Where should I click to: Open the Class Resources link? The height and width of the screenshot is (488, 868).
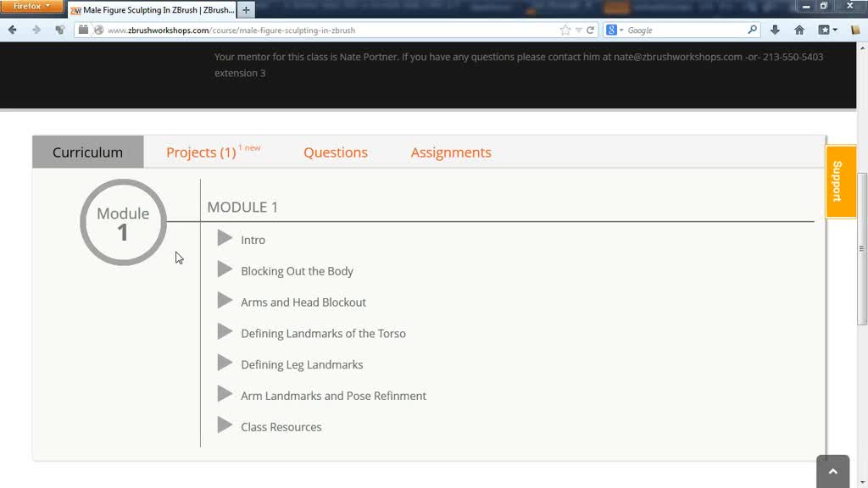pyautogui.click(x=281, y=427)
